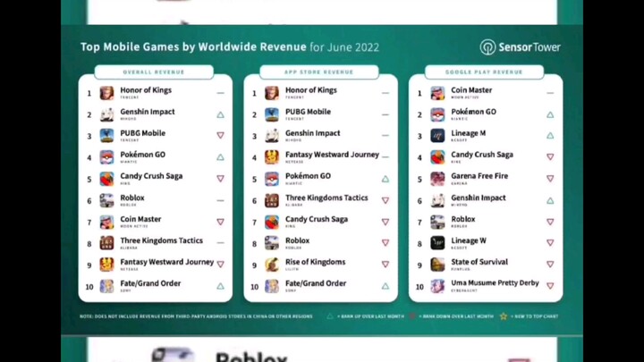Image resolution: width=644 pixels, height=362 pixels.
Task: Click the Candy Crush Saga icon in Overall Revenue
Action: pyautogui.click(x=106, y=179)
